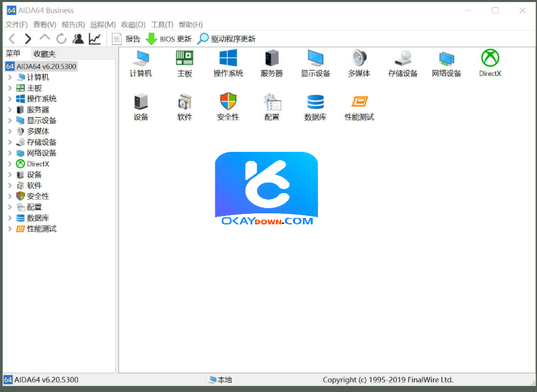Click the 报告 report toolbar button
This screenshot has height=392, width=537.
(x=126, y=39)
